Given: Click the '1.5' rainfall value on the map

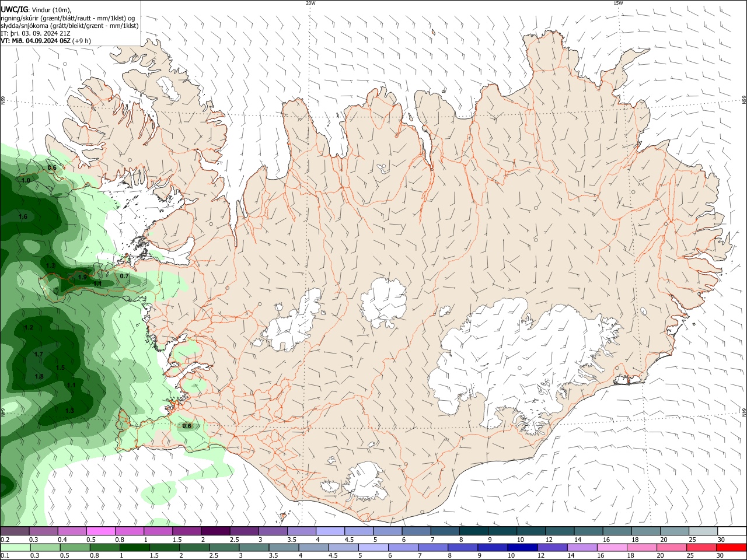Looking at the screenshot, I should 60,368.
